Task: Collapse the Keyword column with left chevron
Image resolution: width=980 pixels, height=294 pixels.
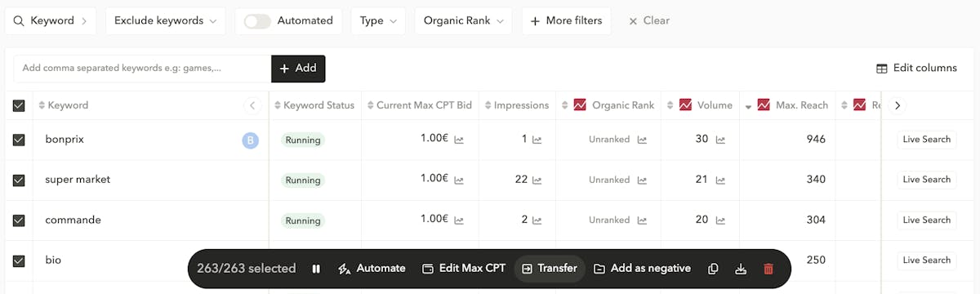Action: 252,105
